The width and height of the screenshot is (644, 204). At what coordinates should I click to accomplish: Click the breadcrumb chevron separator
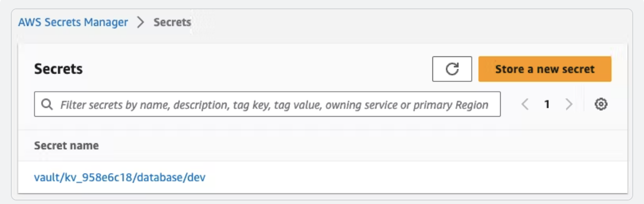coord(140,23)
